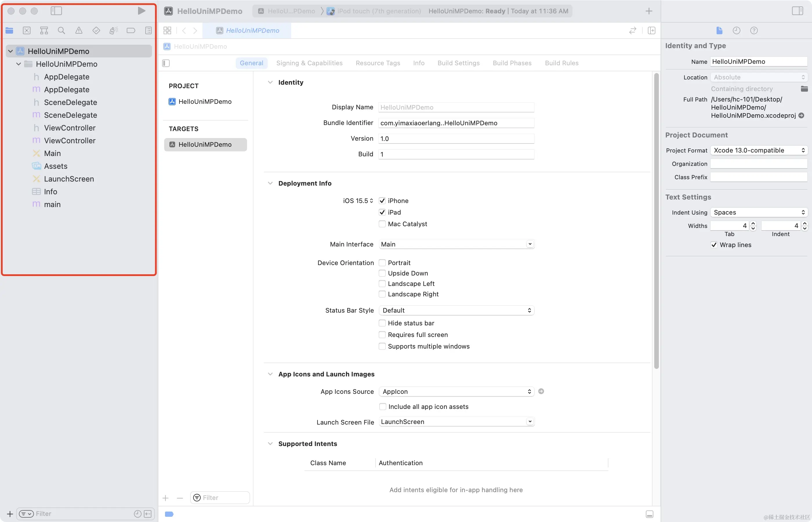The width and height of the screenshot is (812, 522).
Task: Uncheck the iPhone deployment checkbox
Action: (382, 201)
